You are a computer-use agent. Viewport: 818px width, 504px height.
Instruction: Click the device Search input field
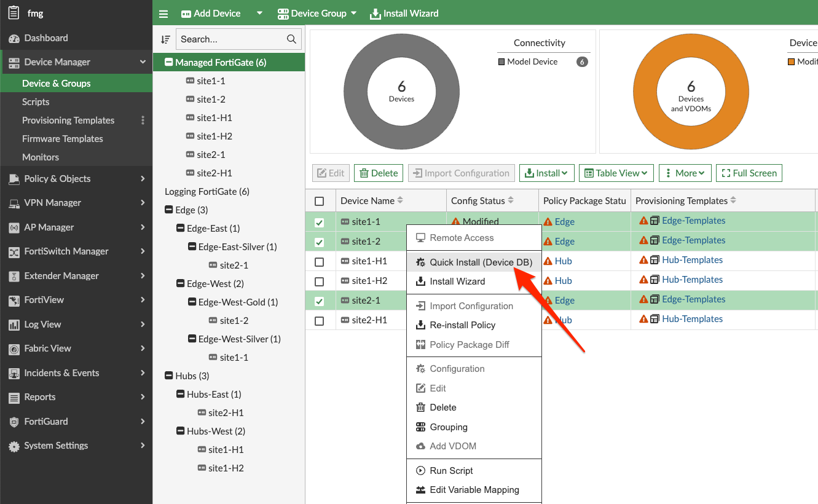(238, 39)
